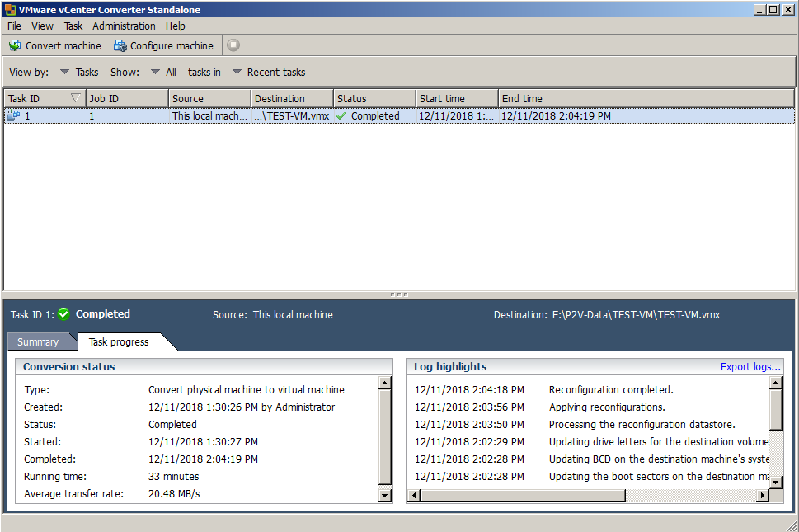The height and width of the screenshot is (532, 799).
Task: Click the pane splitter grip dots
Action: (399, 294)
